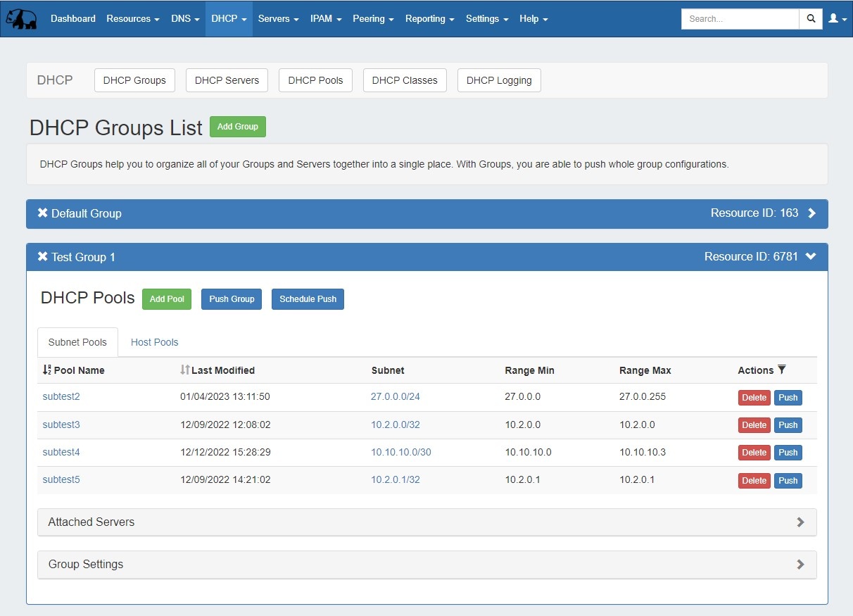
Task: Sort by Last Modified sort icon
Action: click(185, 370)
